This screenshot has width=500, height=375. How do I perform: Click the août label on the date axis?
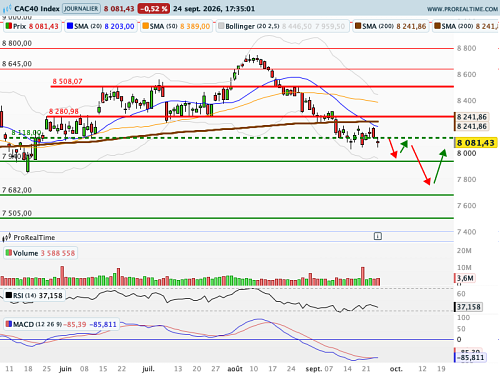coord(235,369)
